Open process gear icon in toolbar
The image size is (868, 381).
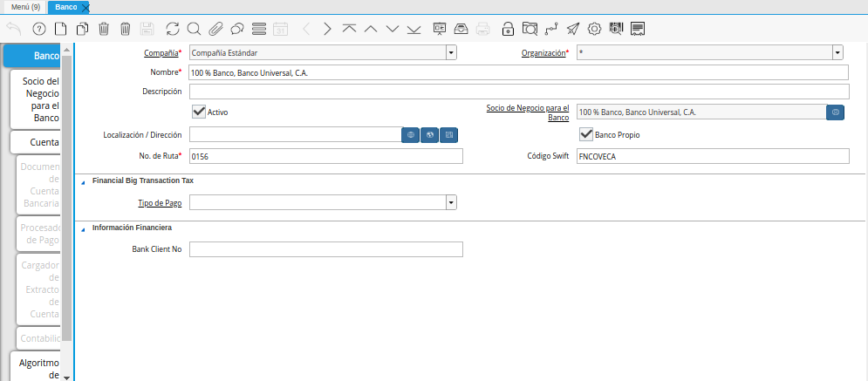[595, 29]
